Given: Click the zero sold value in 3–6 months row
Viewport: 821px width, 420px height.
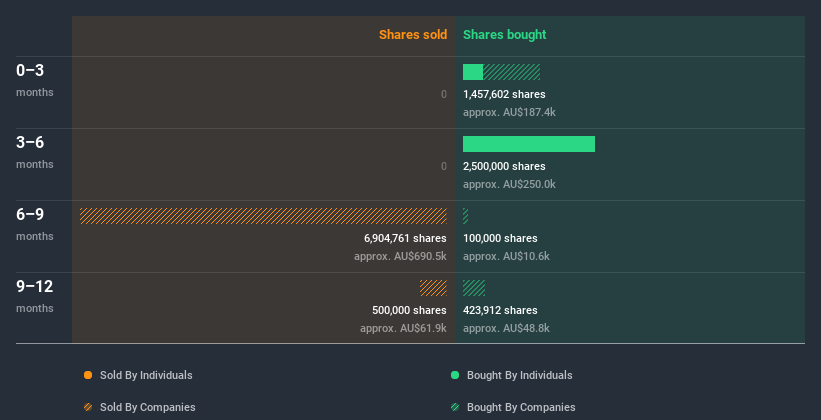Looking at the screenshot, I should 444,166.
